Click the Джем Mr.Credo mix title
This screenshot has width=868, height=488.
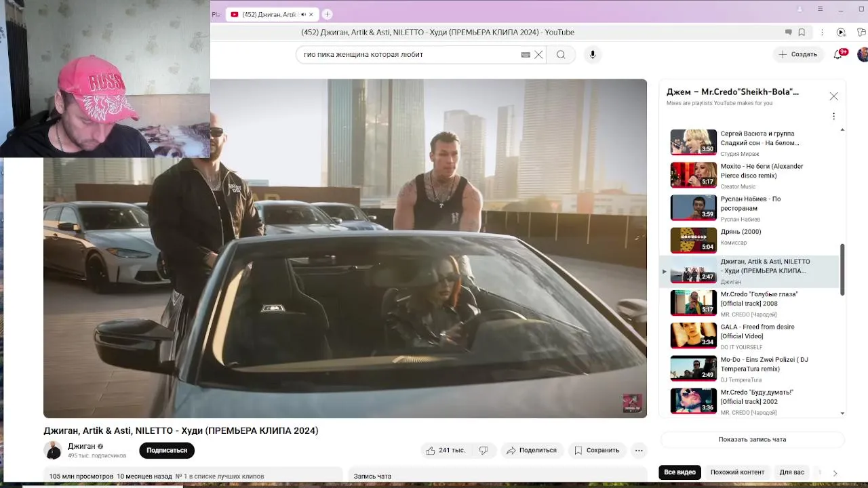coord(732,91)
